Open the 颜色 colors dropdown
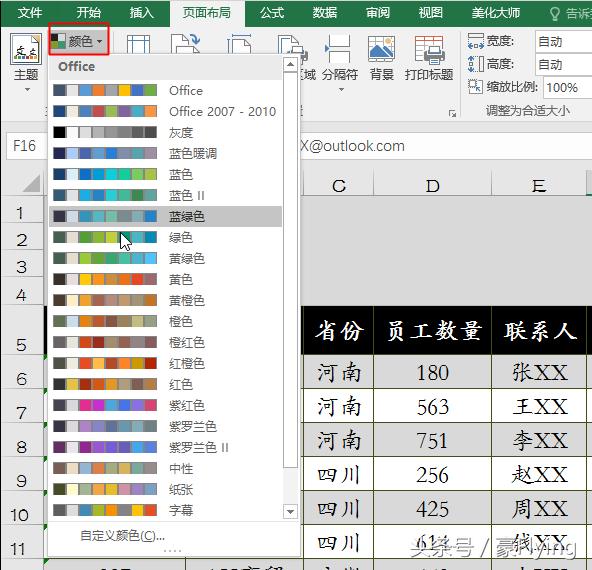This screenshot has width=592, height=570. click(79, 40)
